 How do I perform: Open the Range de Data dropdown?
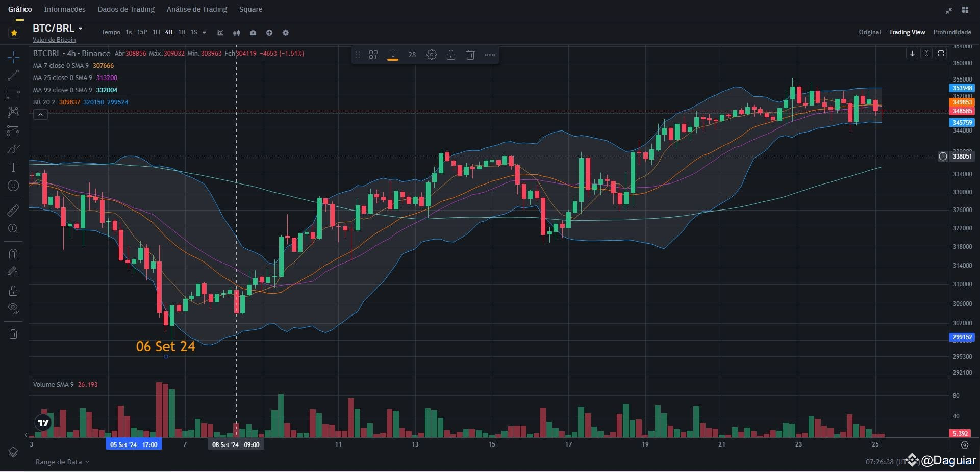point(61,462)
